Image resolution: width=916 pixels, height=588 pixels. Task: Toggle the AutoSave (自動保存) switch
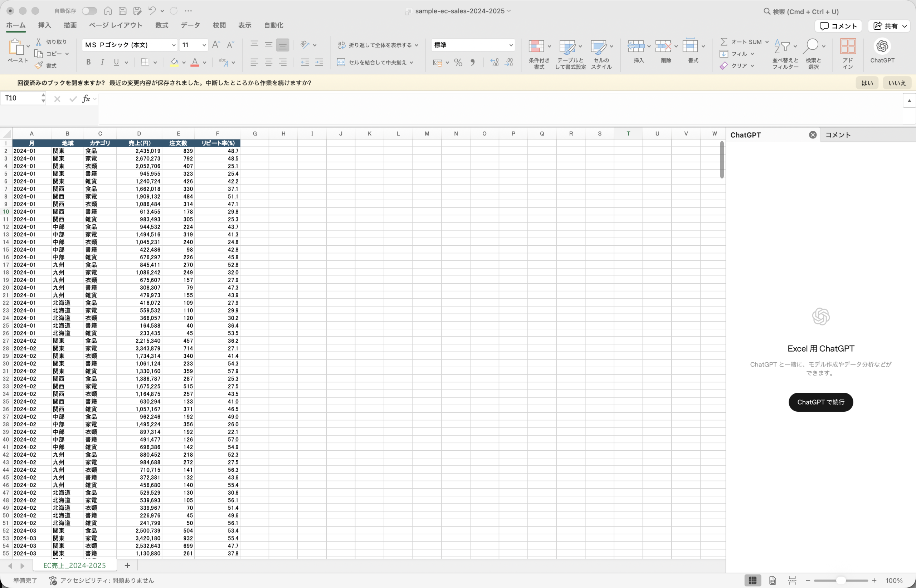(x=89, y=11)
